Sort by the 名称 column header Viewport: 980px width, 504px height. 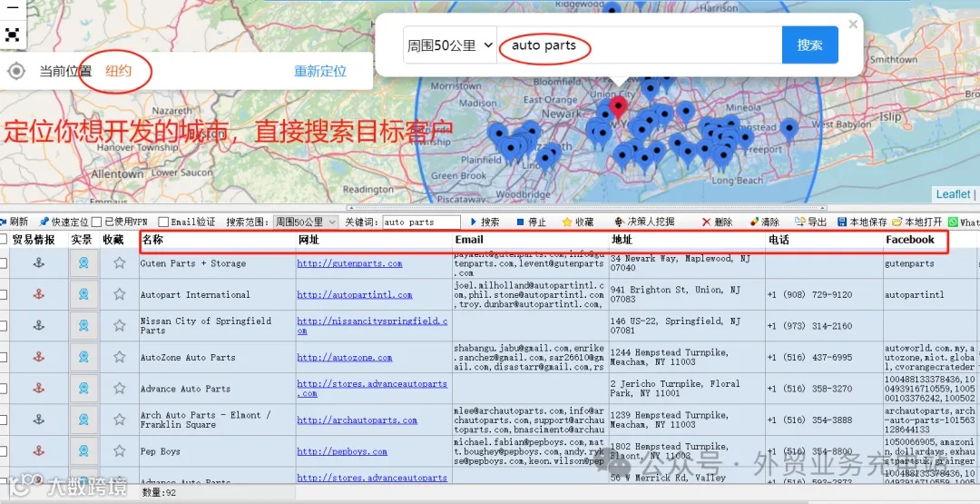coord(218,240)
